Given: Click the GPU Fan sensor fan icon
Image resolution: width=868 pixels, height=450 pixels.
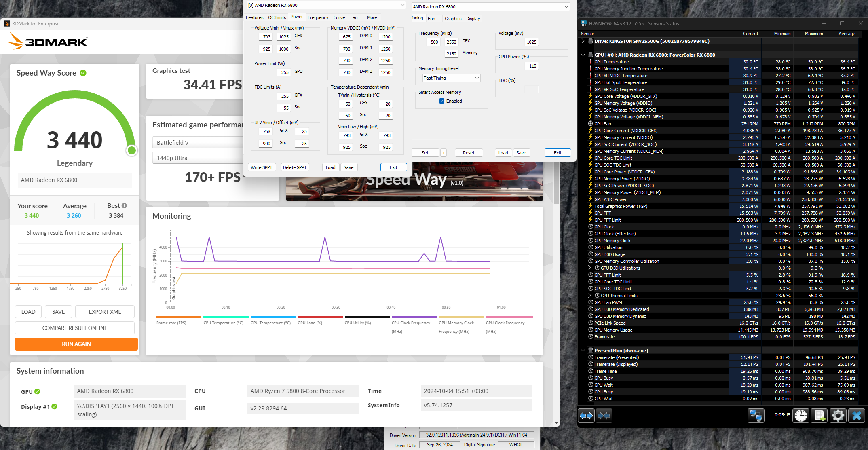Looking at the screenshot, I should [x=590, y=124].
